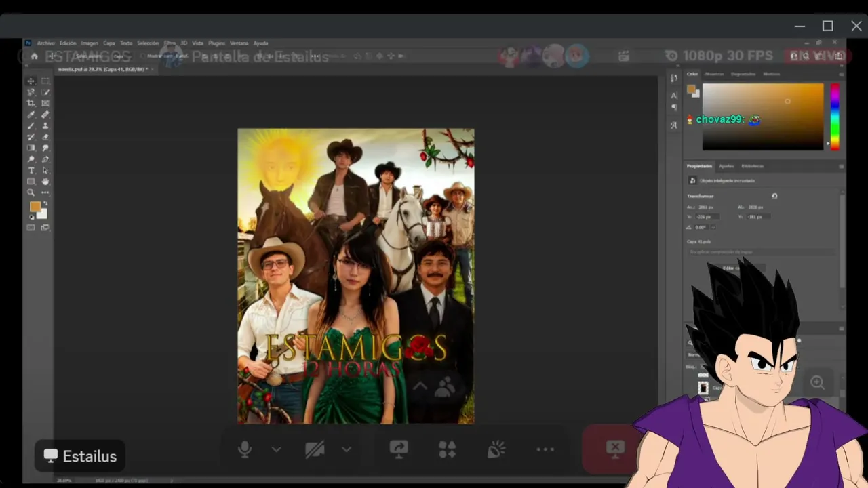This screenshot has width=868, height=488.
Task: Switch to the Ajustes tab
Action: (x=726, y=166)
